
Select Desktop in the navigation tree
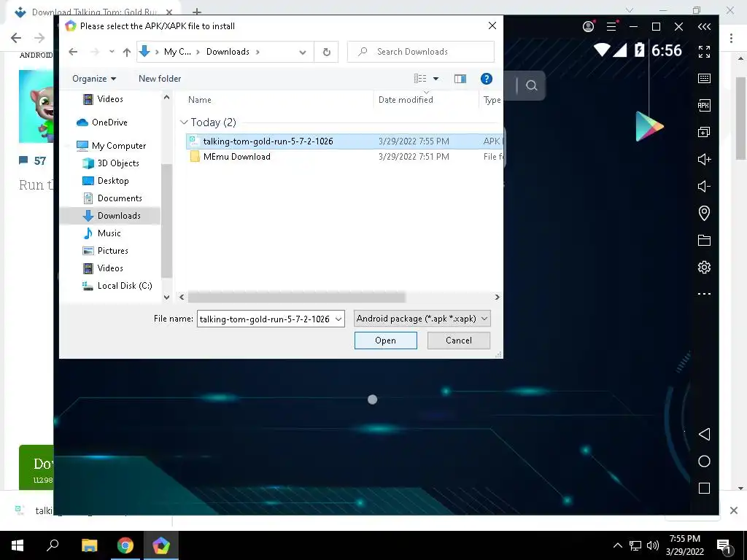[113, 181]
